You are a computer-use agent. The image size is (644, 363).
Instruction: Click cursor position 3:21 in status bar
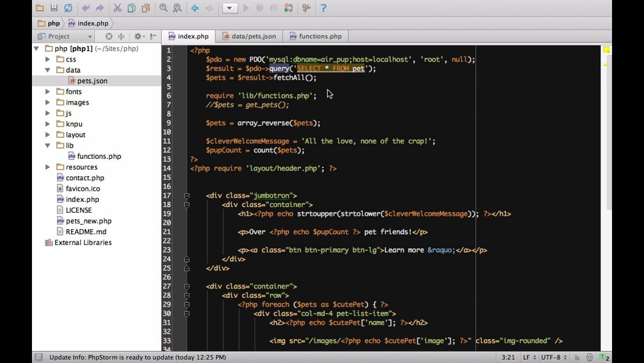(508, 357)
